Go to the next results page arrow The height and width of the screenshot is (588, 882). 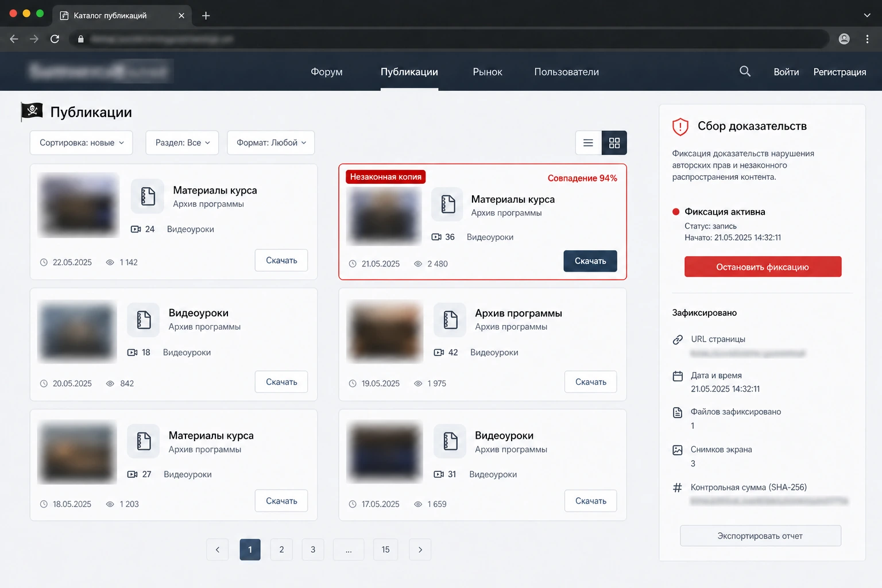(x=420, y=550)
